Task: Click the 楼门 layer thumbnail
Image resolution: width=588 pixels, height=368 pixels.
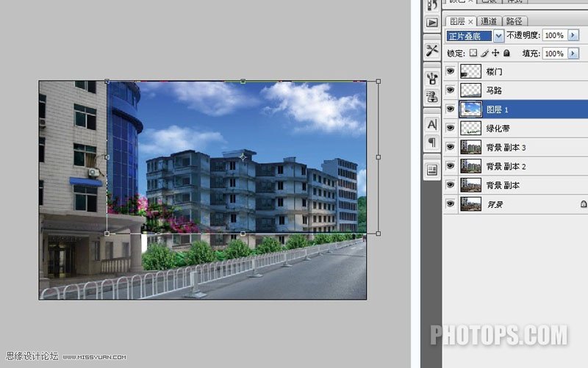Action: point(470,71)
